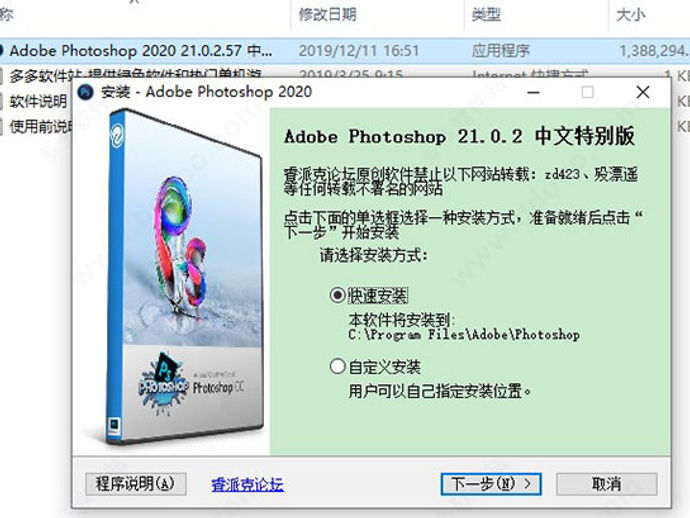Screen dimensions: 690x518
Task: Click the 下一步(N) button
Action: (x=491, y=484)
